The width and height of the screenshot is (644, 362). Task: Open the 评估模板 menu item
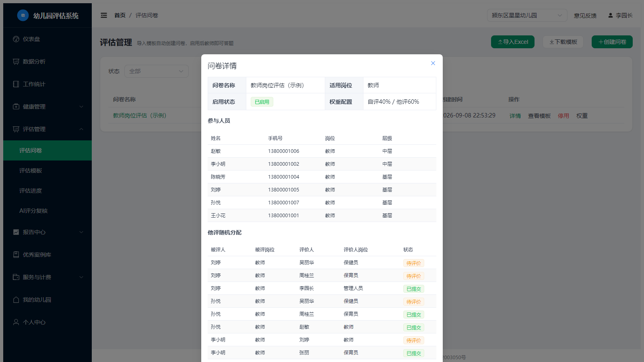coord(47,171)
